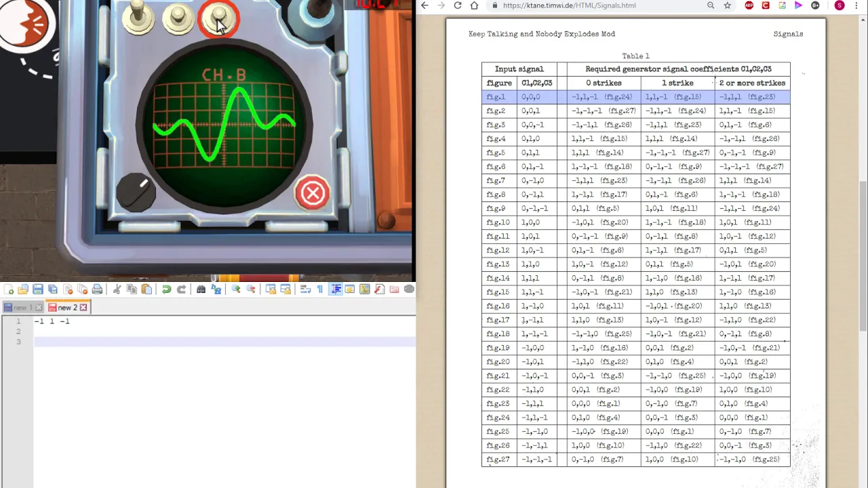Click the red C extension icon
The height and width of the screenshot is (488, 868).
point(766,5)
